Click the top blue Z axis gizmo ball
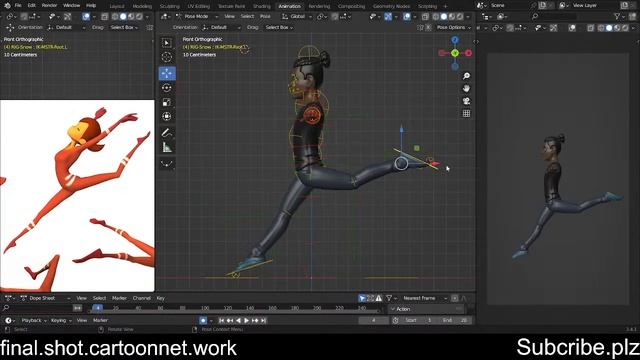 [455, 40]
